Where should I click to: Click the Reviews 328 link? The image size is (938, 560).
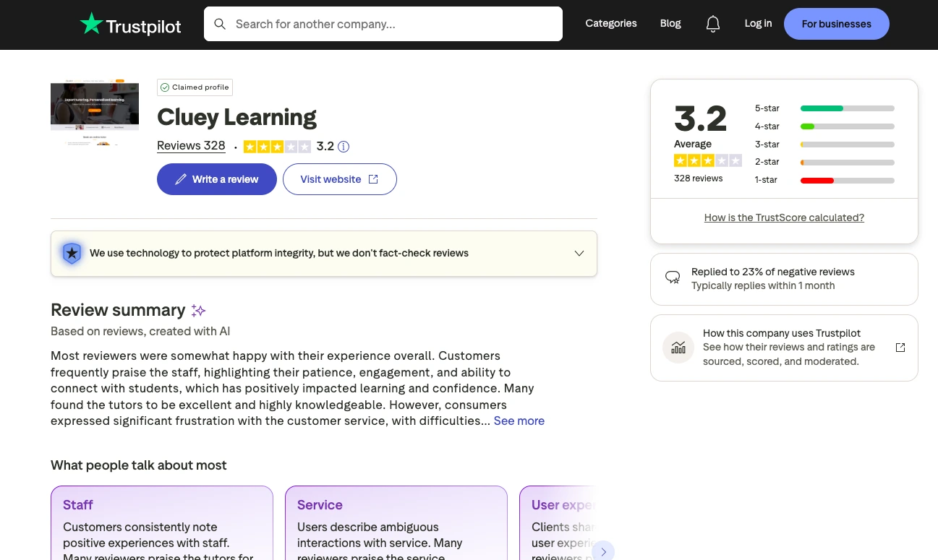tap(191, 145)
